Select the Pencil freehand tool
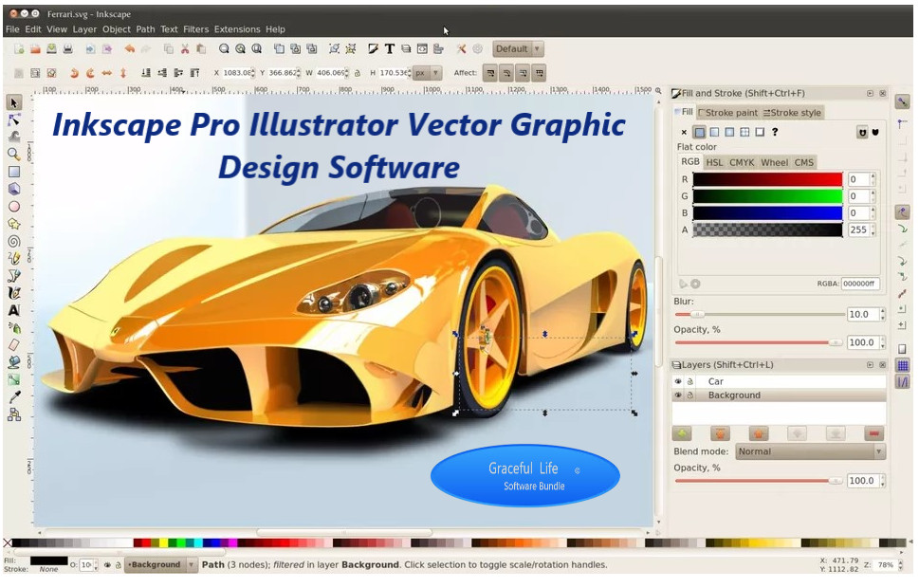Image resolution: width=919 pixels, height=588 pixels. (14, 258)
